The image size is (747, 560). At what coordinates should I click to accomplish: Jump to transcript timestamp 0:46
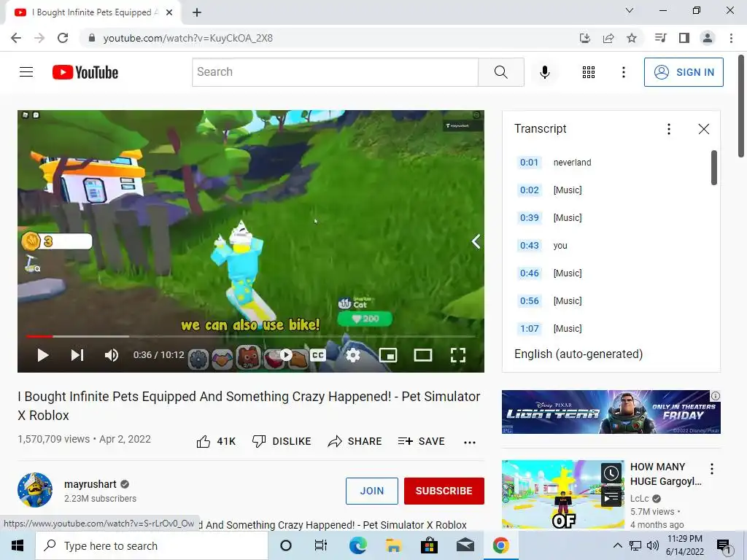point(530,273)
